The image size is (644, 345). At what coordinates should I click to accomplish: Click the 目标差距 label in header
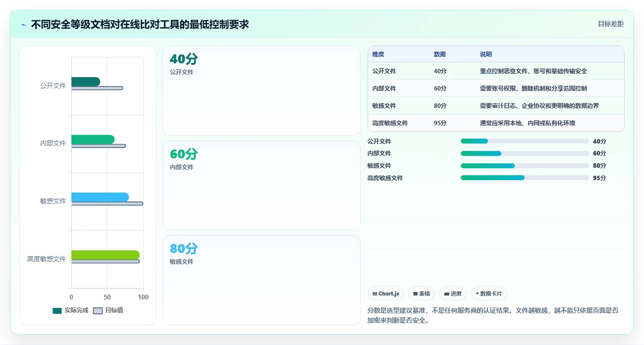point(610,24)
